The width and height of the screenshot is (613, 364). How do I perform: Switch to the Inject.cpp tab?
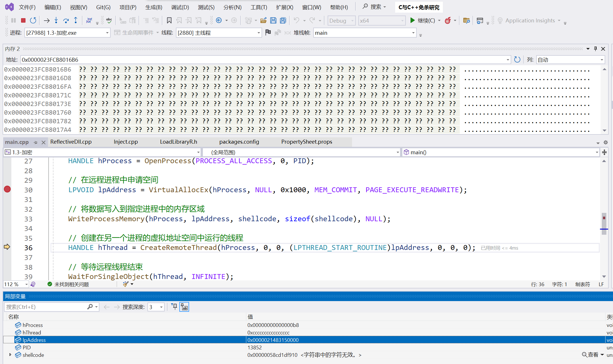tap(126, 142)
